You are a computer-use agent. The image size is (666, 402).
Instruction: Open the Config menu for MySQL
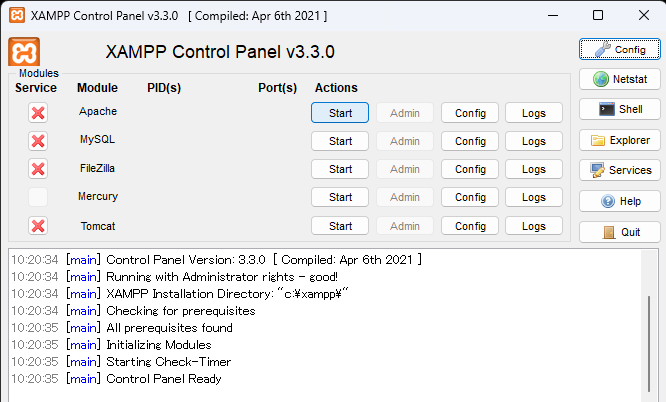click(x=470, y=141)
